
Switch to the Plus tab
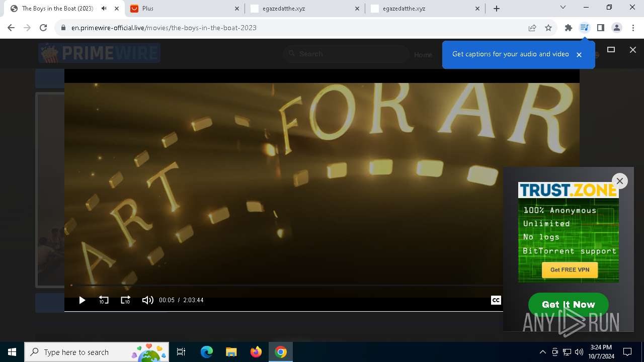(185, 9)
